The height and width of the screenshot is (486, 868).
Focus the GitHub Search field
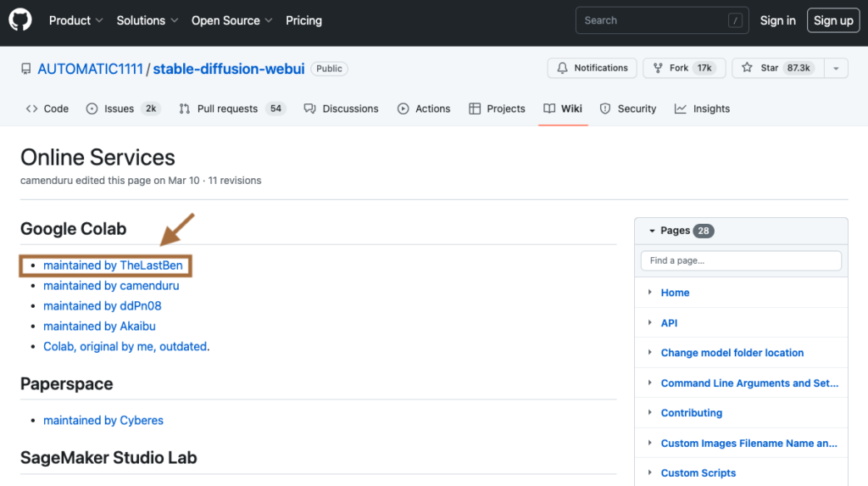tap(662, 20)
